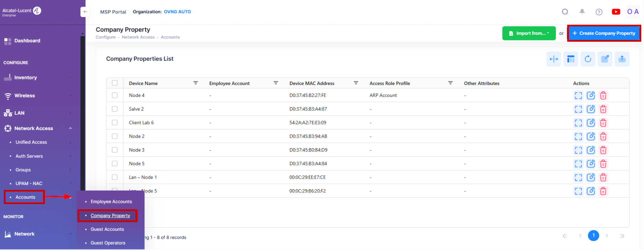This screenshot has height=250, width=644.
Task: Tick the checkbox for Node 5
Action: [x=115, y=163]
